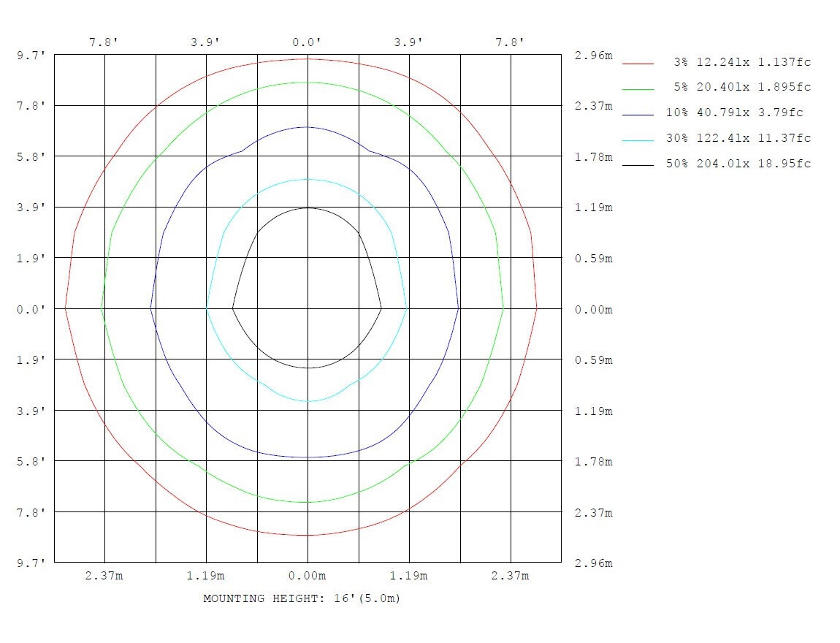Click the "2.96m" label atop the right axis

tap(594, 56)
